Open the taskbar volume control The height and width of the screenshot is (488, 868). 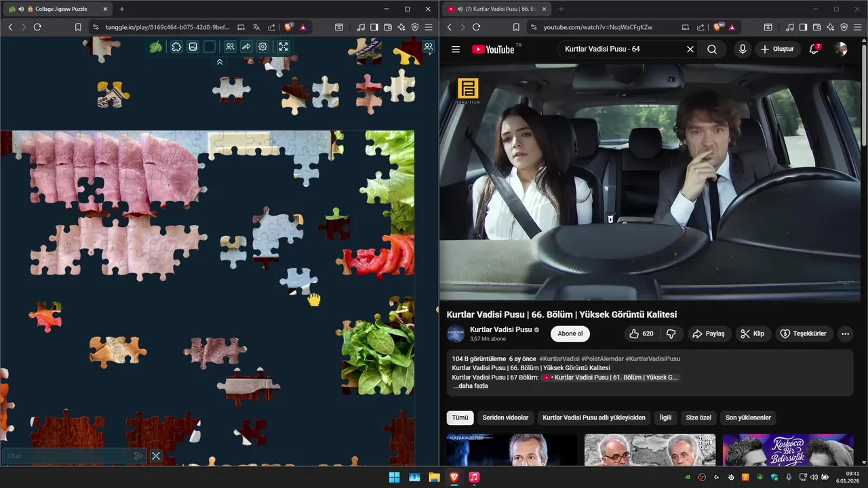tap(814, 477)
